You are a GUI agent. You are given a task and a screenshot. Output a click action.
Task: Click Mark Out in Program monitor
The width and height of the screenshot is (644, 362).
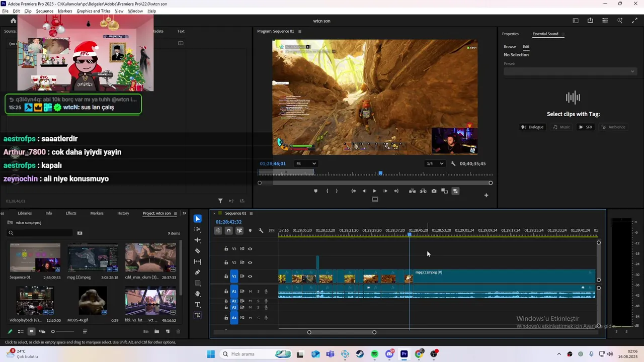[337, 191]
